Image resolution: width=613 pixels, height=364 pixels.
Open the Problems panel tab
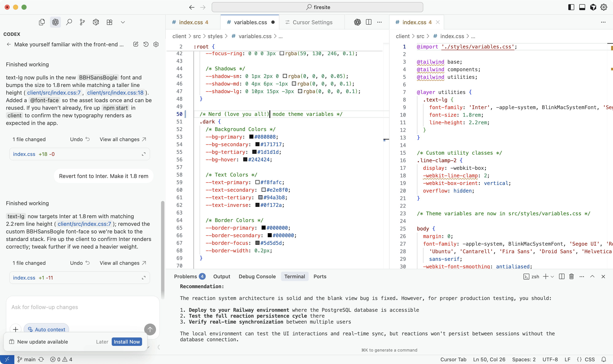pyautogui.click(x=185, y=276)
